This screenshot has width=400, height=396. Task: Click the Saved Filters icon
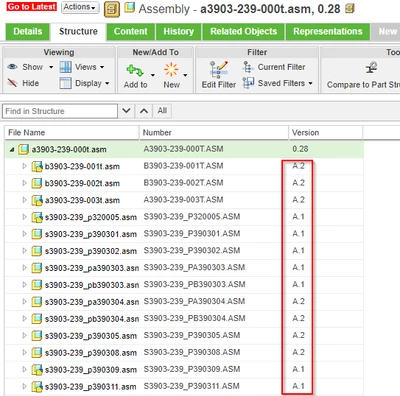pyautogui.click(x=248, y=83)
